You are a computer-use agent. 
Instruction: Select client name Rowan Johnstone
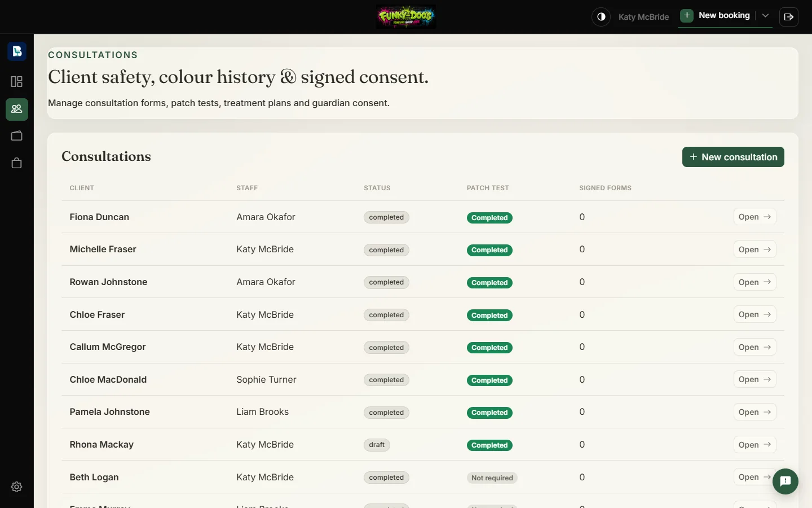coord(108,282)
